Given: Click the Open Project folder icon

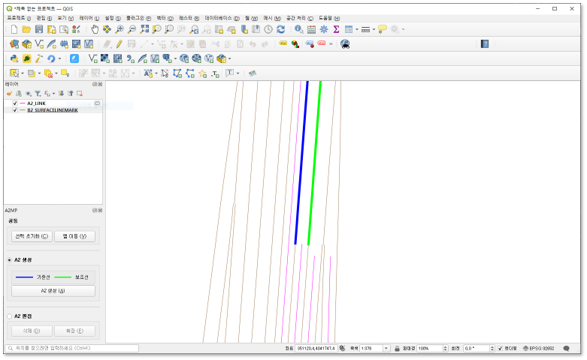Looking at the screenshot, I should tap(27, 29).
